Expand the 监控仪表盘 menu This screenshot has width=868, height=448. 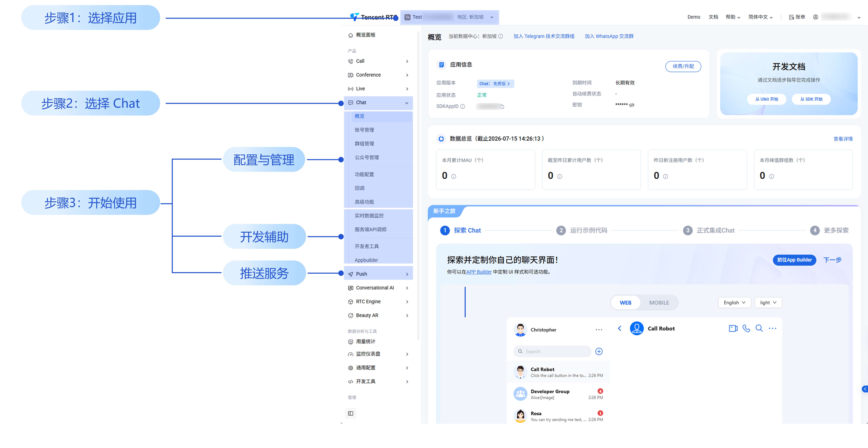click(378, 354)
